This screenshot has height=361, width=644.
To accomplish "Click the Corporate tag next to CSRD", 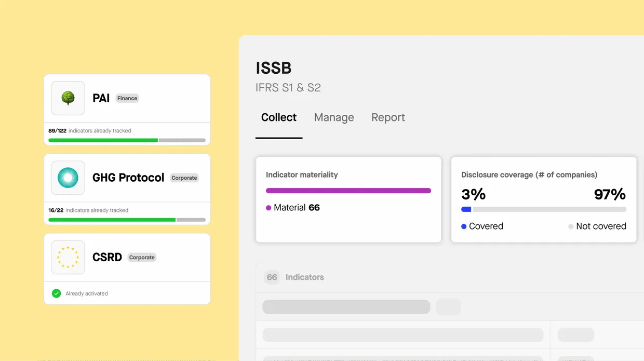I will point(142,257).
